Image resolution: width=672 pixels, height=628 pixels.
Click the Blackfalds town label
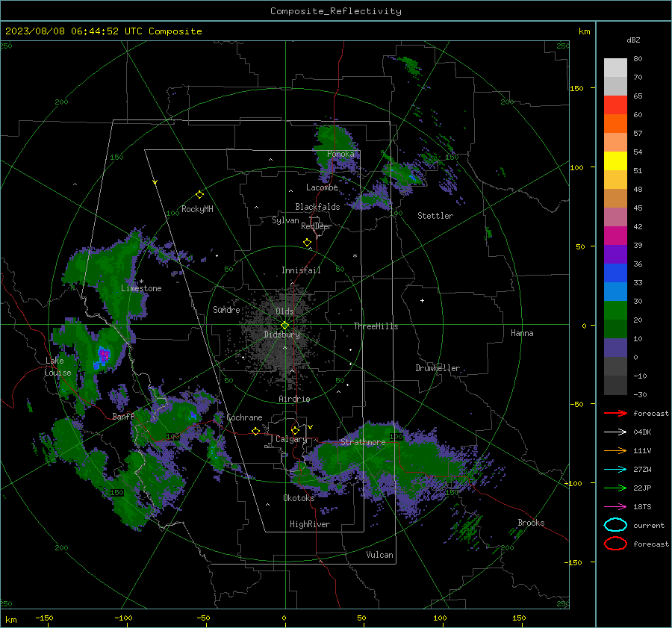point(317,207)
